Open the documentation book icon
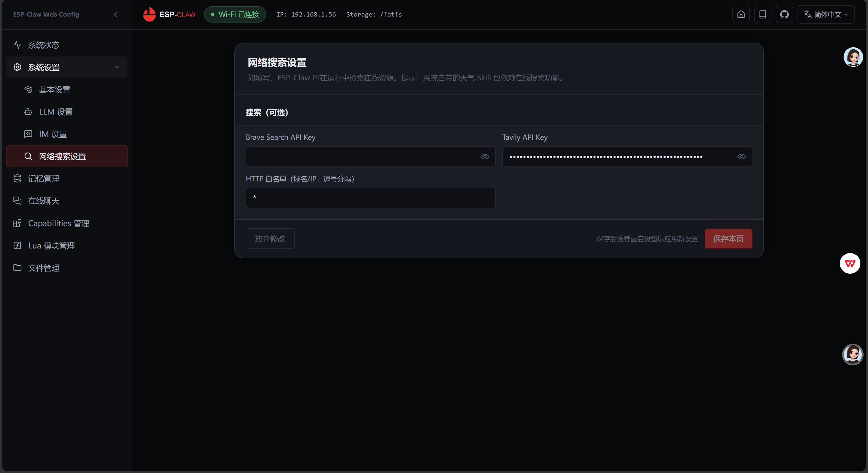The image size is (868, 473). pos(762,14)
